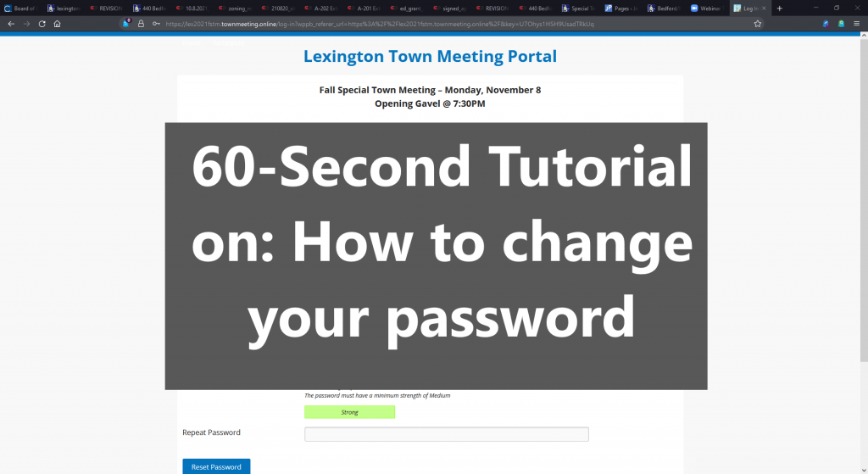Restore down the browser window

click(x=837, y=8)
